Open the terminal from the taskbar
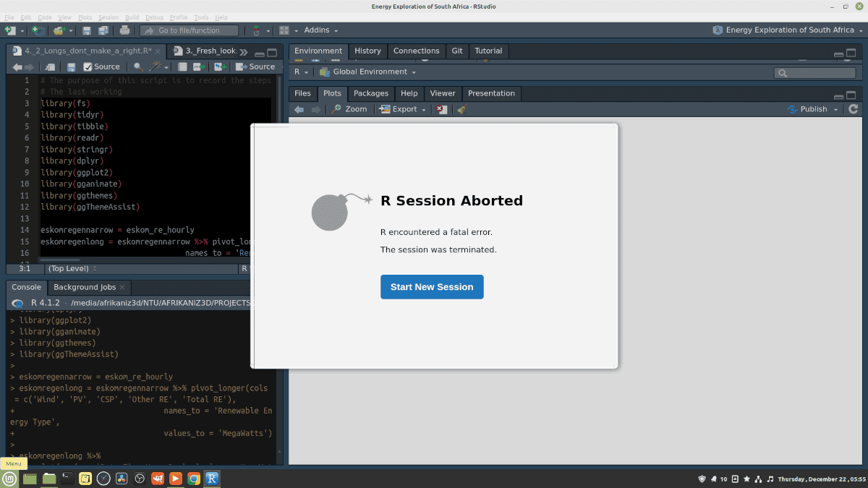 coord(66,478)
